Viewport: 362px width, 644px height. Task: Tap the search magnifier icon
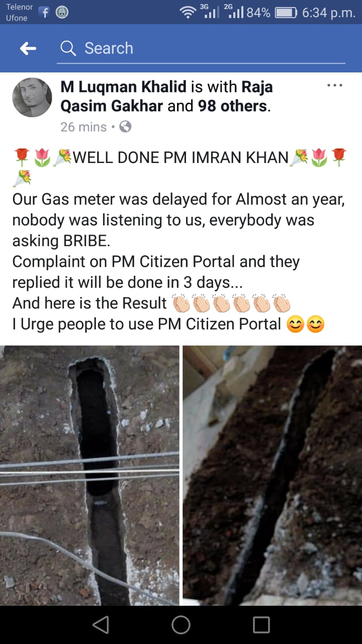point(68,48)
